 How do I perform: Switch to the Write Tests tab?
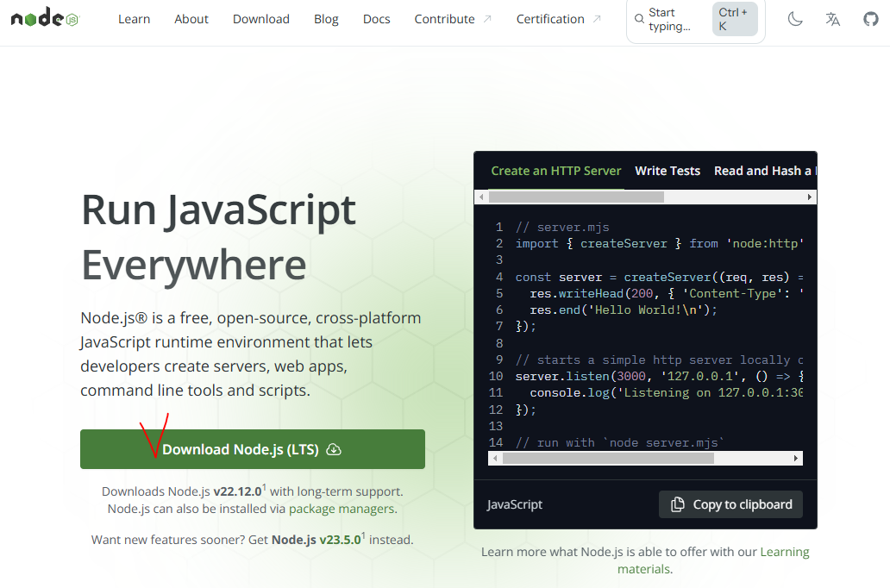click(x=667, y=171)
